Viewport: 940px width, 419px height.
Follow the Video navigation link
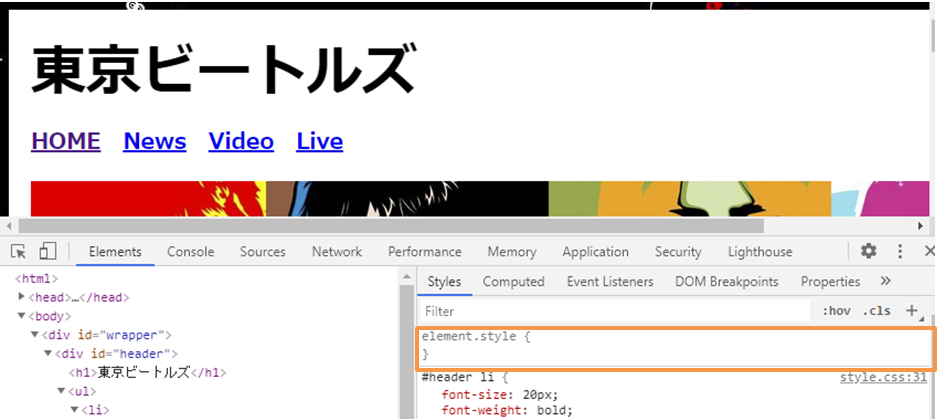click(x=241, y=141)
